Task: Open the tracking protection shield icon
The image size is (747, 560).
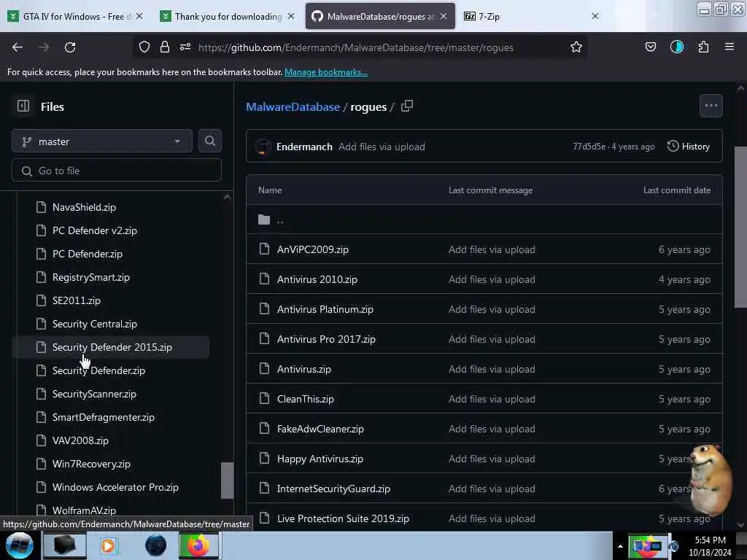Action: tap(144, 47)
